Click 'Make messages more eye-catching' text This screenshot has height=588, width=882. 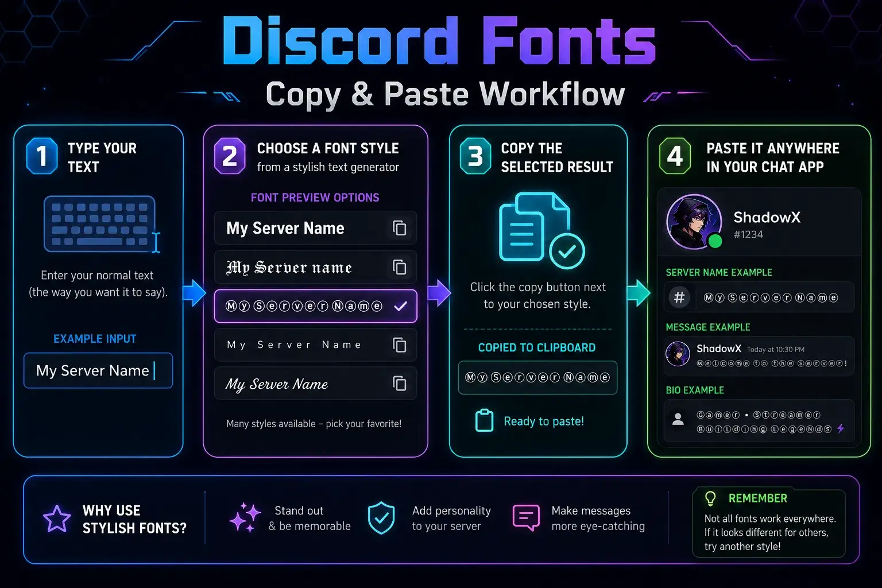pyautogui.click(x=598, y=518)
